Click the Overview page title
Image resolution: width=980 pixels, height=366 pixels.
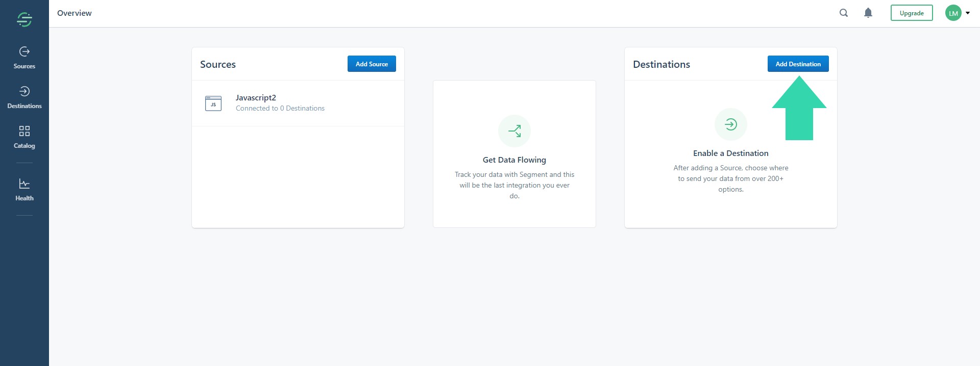tap(75, 13)
